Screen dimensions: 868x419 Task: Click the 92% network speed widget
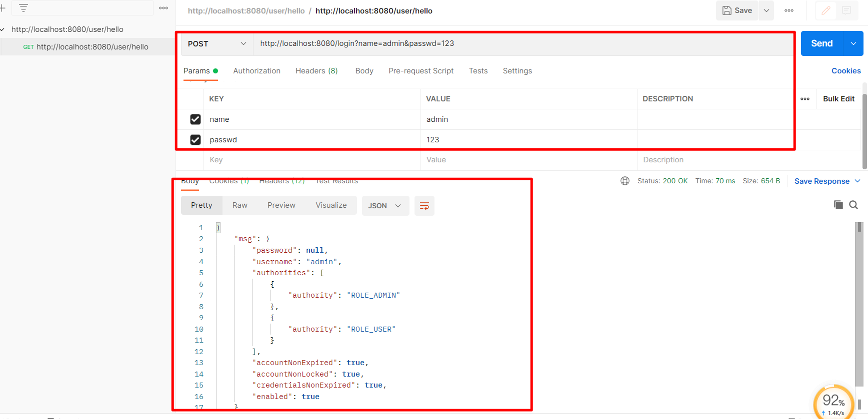833,402
